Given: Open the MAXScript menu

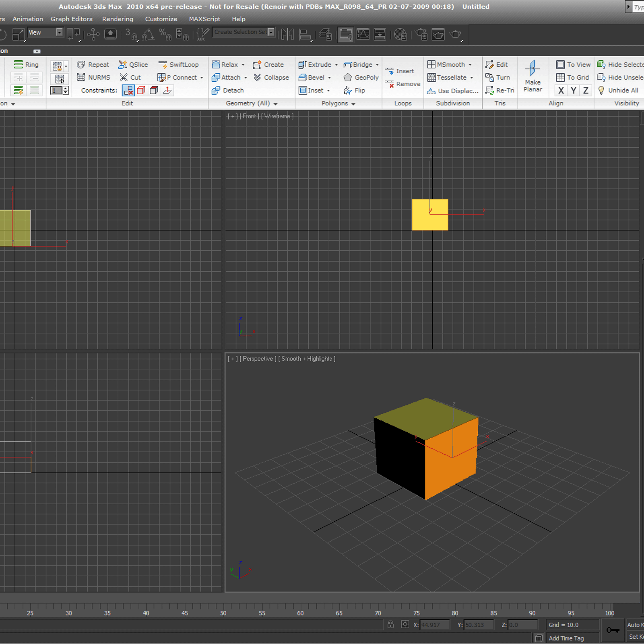Looking at the screenshot, I should pos(204,19).
